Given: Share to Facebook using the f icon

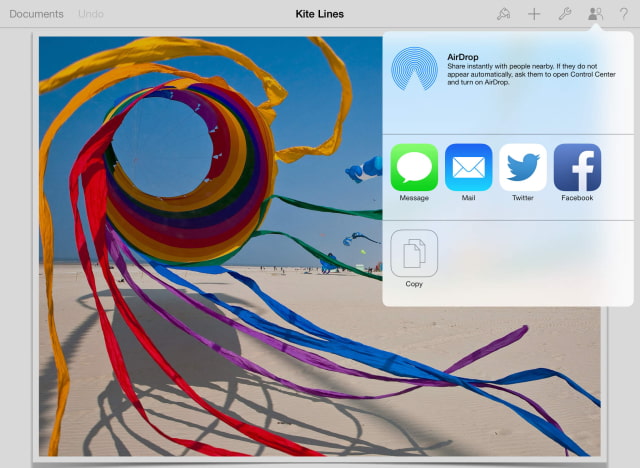Looking at the screenshot, I should click(577, 167).
